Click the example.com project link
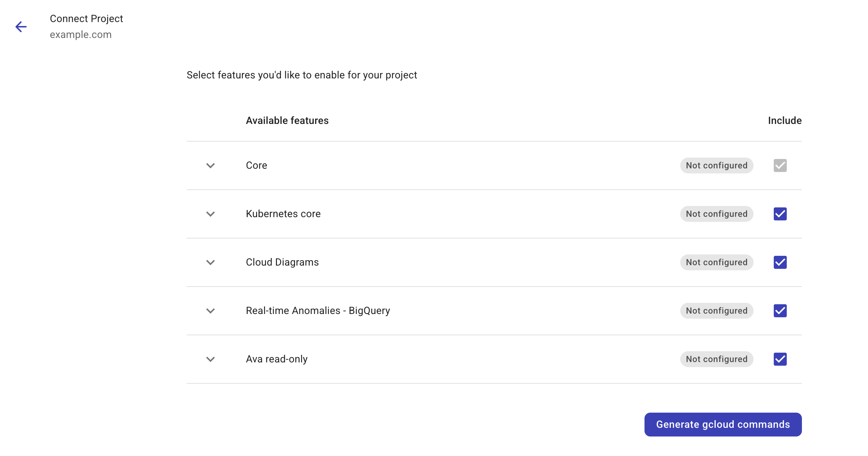868x456 pixels. pos(81,35)
